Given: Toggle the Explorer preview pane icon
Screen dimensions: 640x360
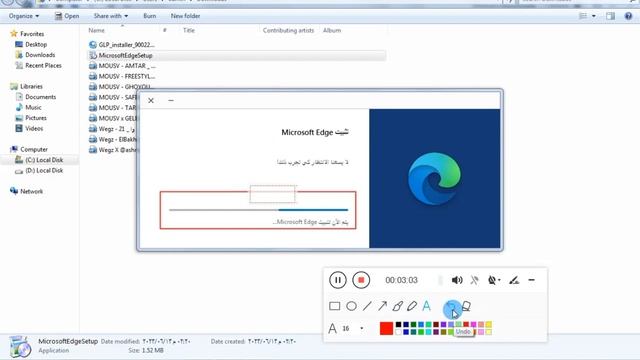Looking at the screenshot, I should click(611, 16).
